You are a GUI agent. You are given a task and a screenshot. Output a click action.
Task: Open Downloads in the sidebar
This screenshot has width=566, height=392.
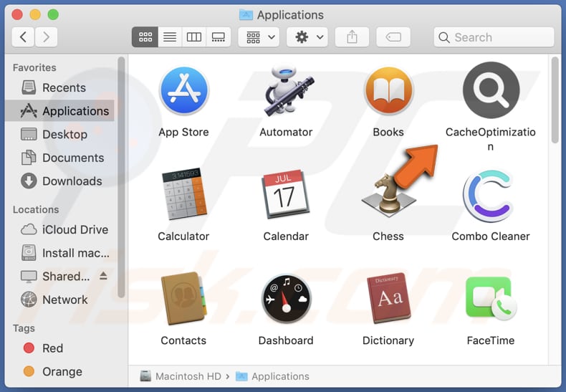pyautogui.click(x=60, y=181)
